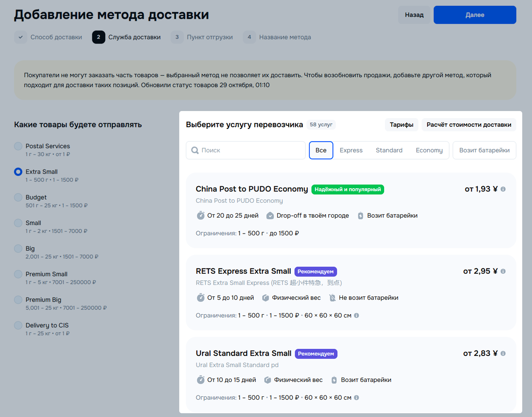The width and height of the screenshot is (532, 417).
Task: Go back with the Назад button
Action: [x=414, y=15]
